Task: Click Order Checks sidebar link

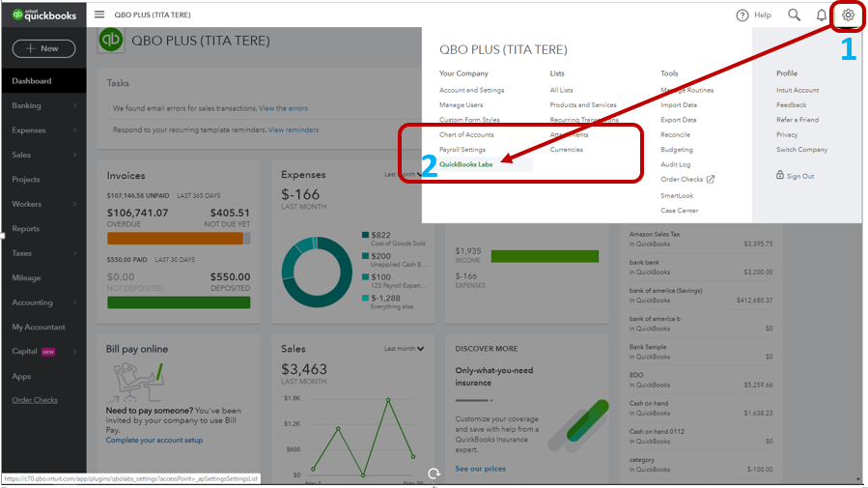Action: point(35,400)
